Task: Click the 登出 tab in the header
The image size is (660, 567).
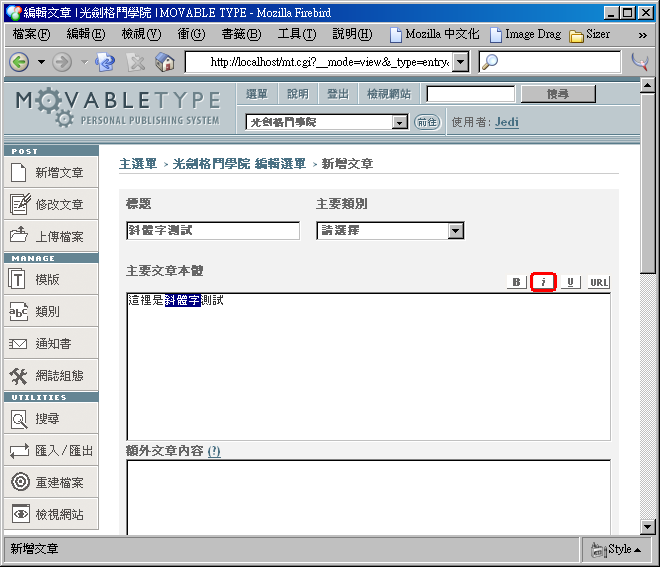Action: [x=338, y=94]
